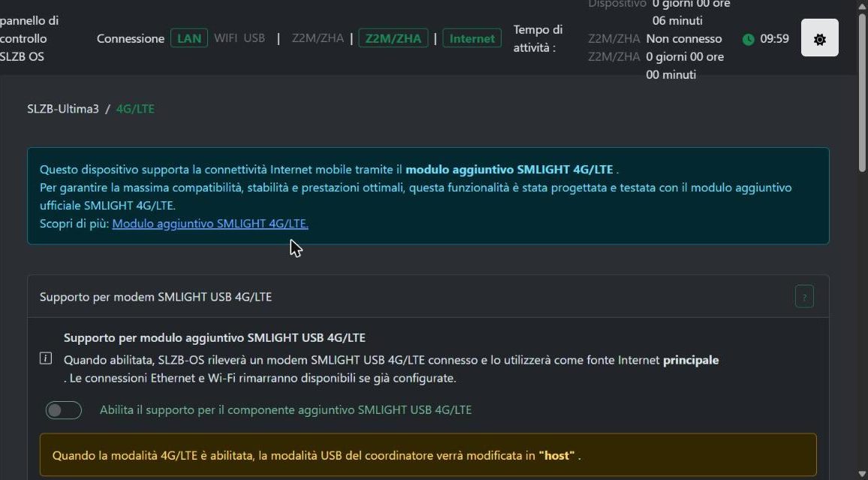This screenshot has width=868, height=480.
Task: Click the WIFI connection label
Action: pos(225,38)
